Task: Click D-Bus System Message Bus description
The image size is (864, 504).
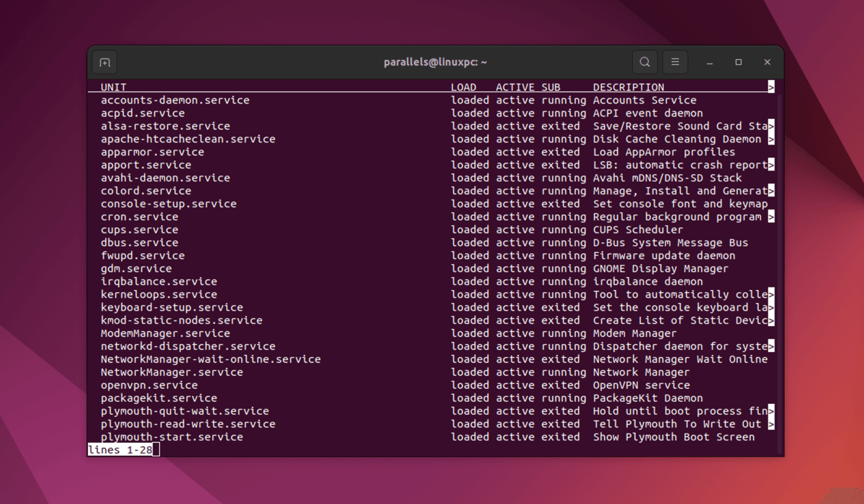Action: tap(671, 243)
